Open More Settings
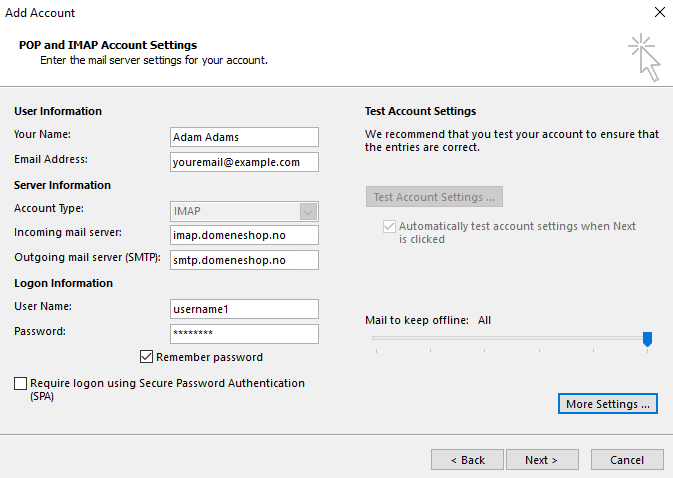The width and height of the screenshot is (673, 478). click(x=607, y=404)
